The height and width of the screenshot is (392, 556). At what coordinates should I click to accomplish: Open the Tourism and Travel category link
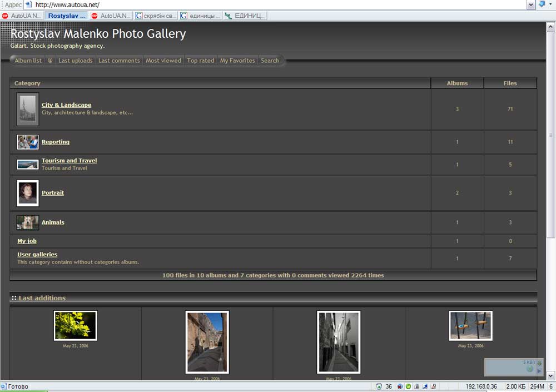point(69,161)
